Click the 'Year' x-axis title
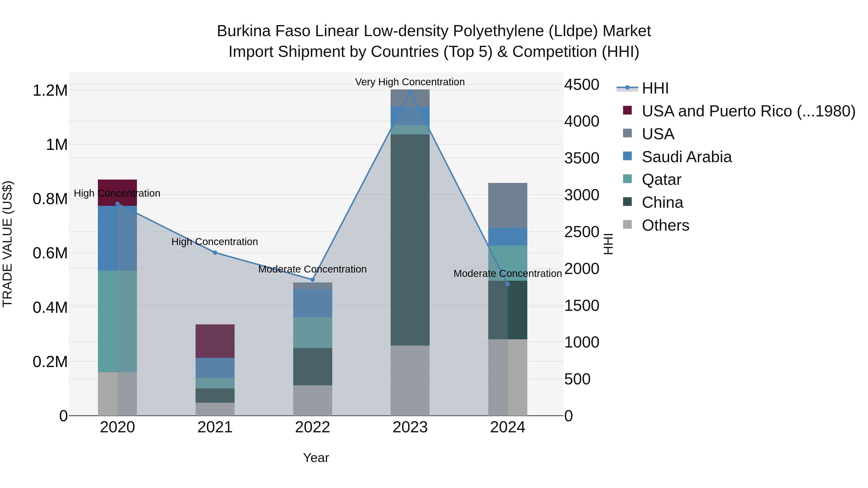The height and width of the screenshot is (488, 868). tap(316, 458)
